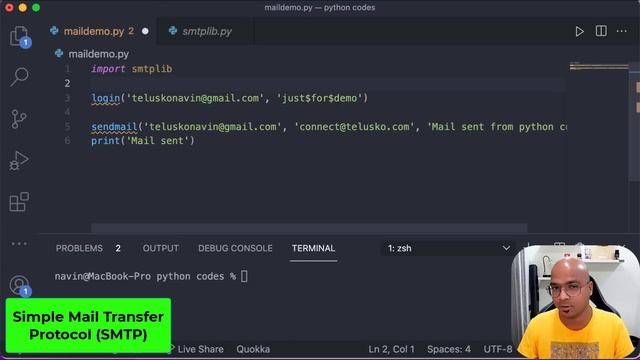Open the OUTPUT panel tab
Viewport: 640px width, 360px height.
tap(160, 248)
